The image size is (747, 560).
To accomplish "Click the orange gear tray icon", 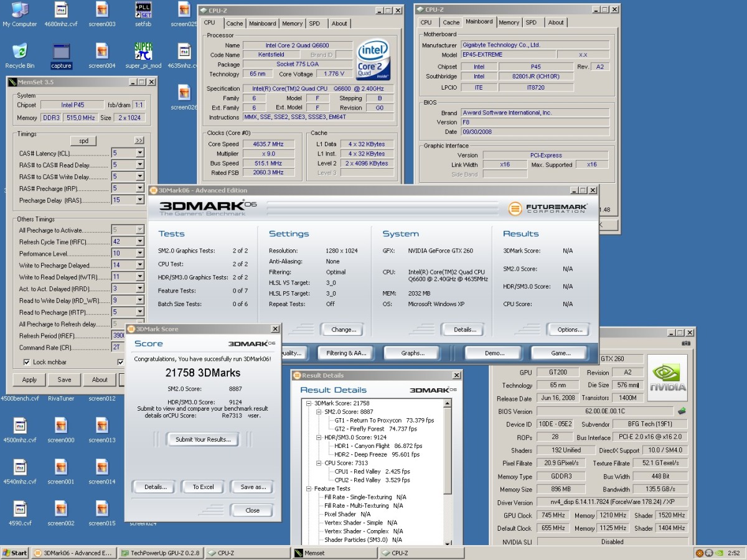I will tap(700, 553).
